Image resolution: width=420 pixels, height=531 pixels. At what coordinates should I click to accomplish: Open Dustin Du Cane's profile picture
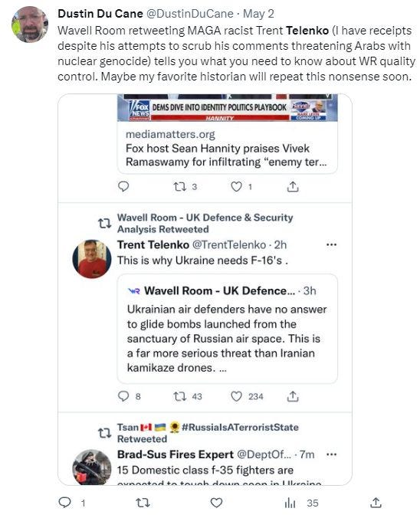click(30, 25)
